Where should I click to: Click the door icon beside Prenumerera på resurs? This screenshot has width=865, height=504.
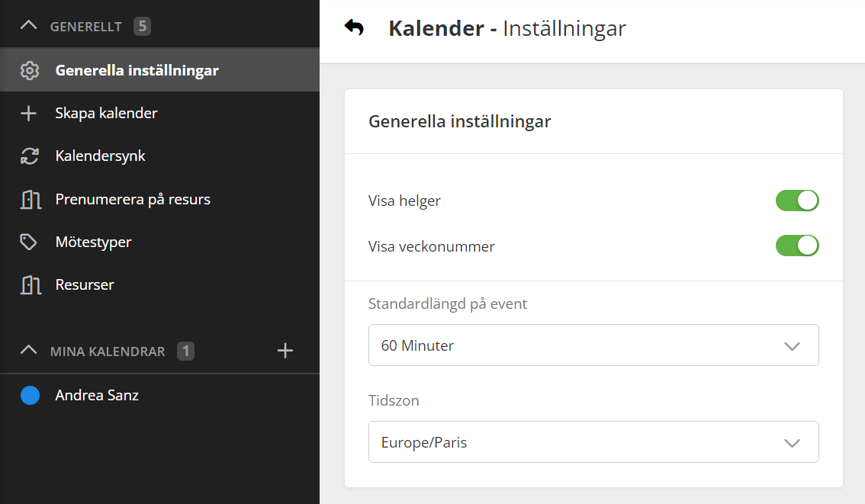(29, 200)
